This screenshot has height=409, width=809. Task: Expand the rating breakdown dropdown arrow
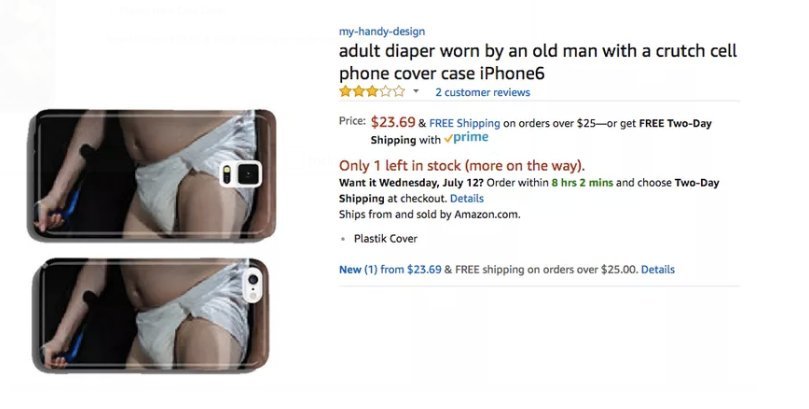(416, 92)
